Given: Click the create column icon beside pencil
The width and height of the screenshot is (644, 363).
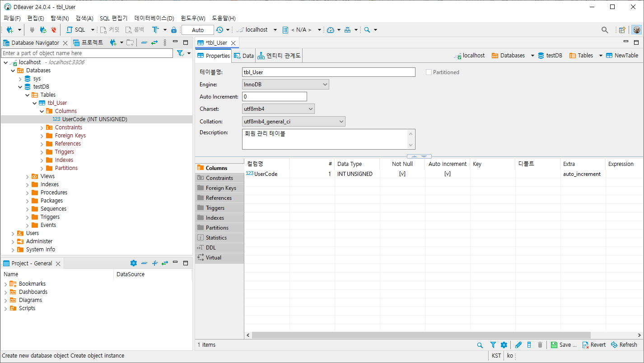Looking at the screenshot, I should [x=529, y=345].
